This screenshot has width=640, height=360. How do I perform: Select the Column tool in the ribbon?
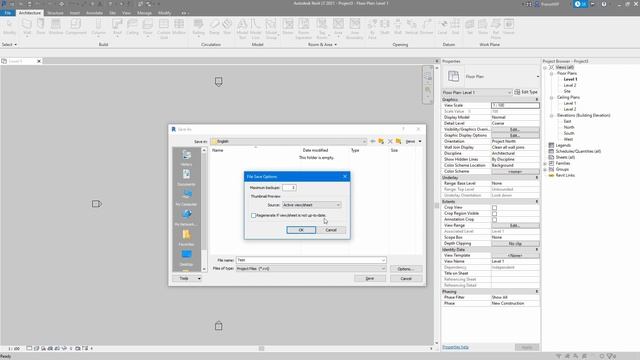(x=98, y=27)
